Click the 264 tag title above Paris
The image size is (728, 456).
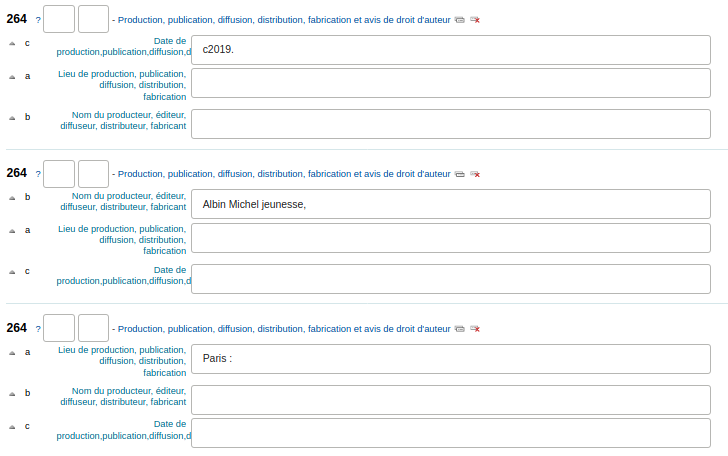coord(284,329)
